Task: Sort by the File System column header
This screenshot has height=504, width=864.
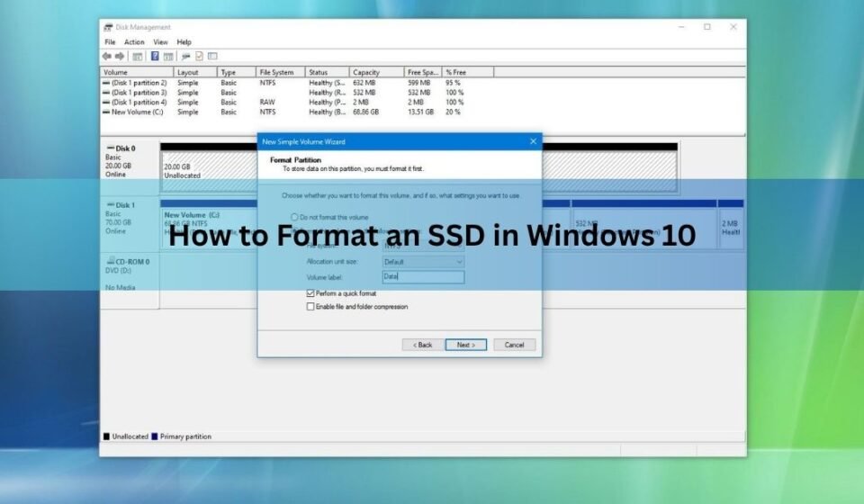Action: [281, 72]
